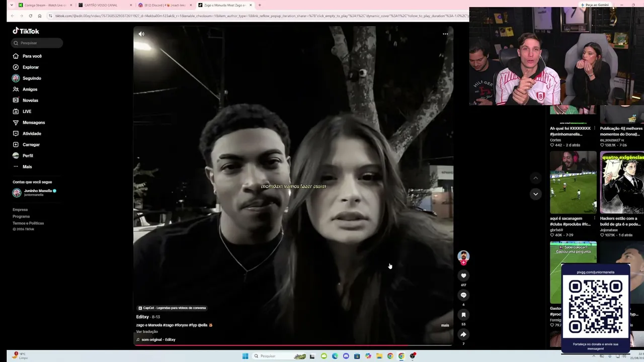Open the Windows Start menu

[245, 356]
